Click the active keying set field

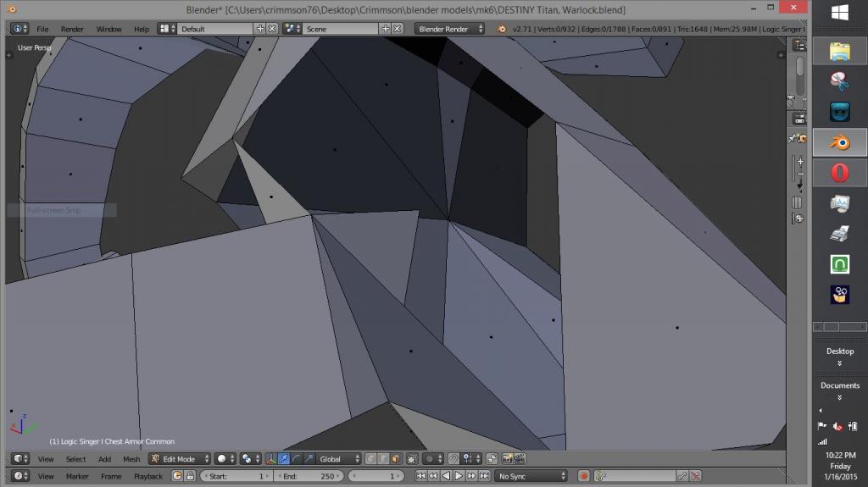point(635,476)
